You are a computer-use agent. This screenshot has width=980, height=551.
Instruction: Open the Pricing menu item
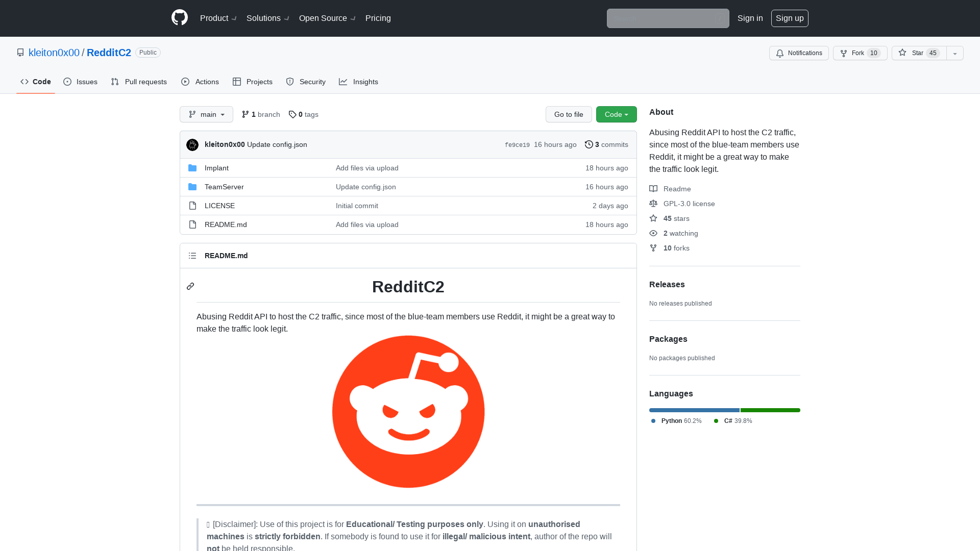pyautogui.click(x=378, y=18)
